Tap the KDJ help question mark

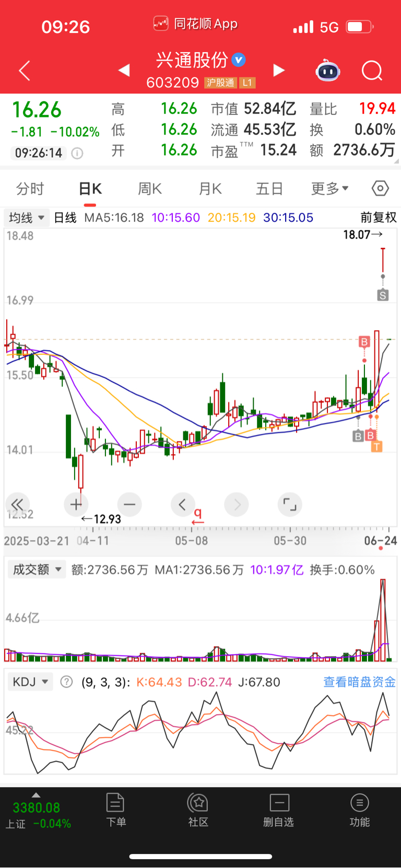click(66, 682)
